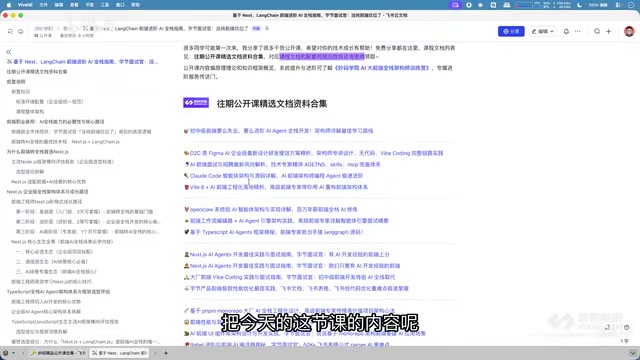
Task: Open the Vite 8 + AI 前端工程化 link
Action: point(279,187)
